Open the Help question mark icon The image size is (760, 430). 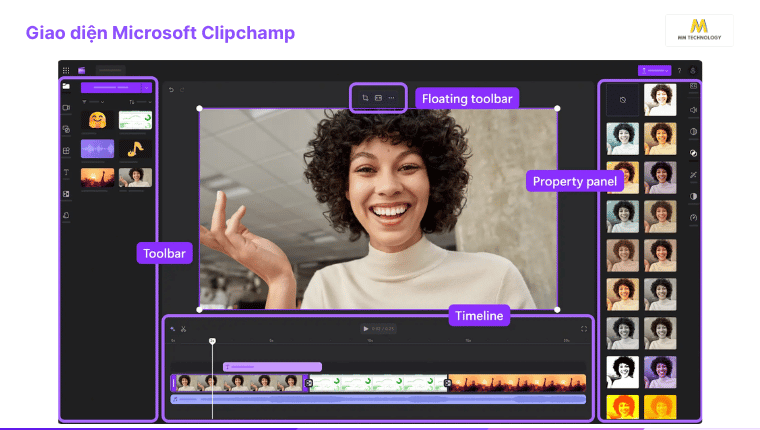pos(679,70)
